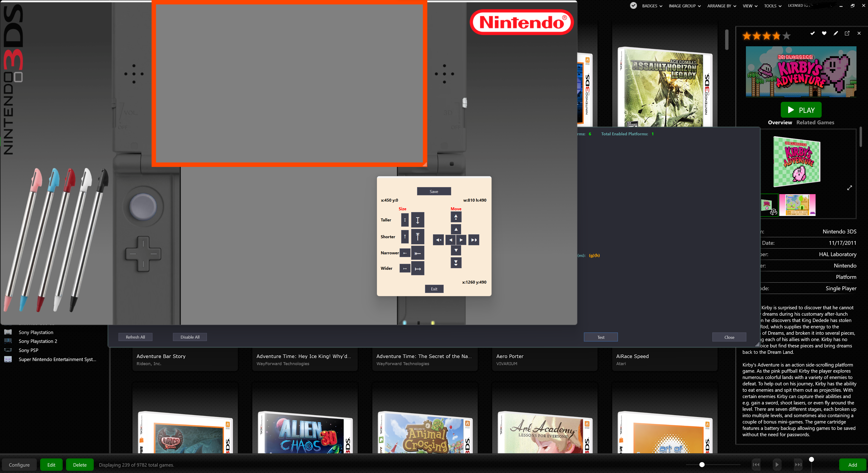Image resolution: width=868 pixels, height=473 pixels.
Task: Select the Animal Crossing New Leaf box
Action: click(425, 432)
